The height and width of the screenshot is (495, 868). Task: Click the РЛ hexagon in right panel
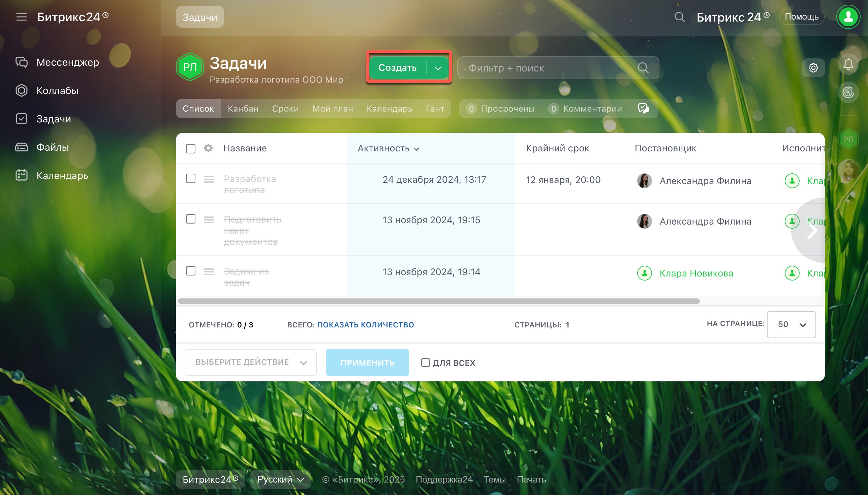[x=848, y=139]
